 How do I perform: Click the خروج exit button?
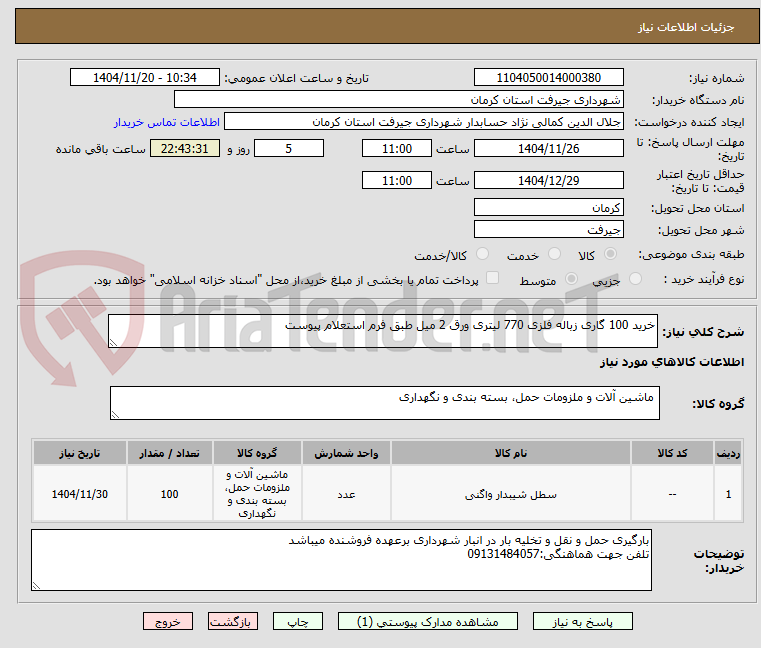coord(167,621)
